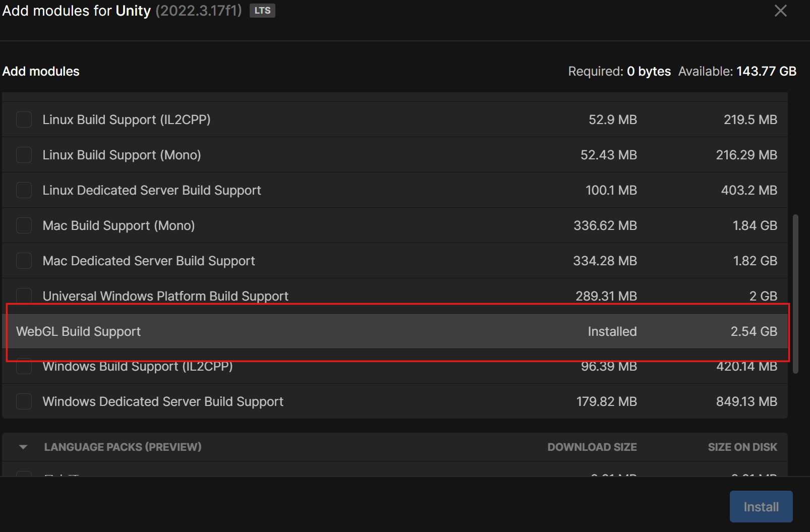
Task: Click the 289.31 MB download size
Action: [606, 296]
